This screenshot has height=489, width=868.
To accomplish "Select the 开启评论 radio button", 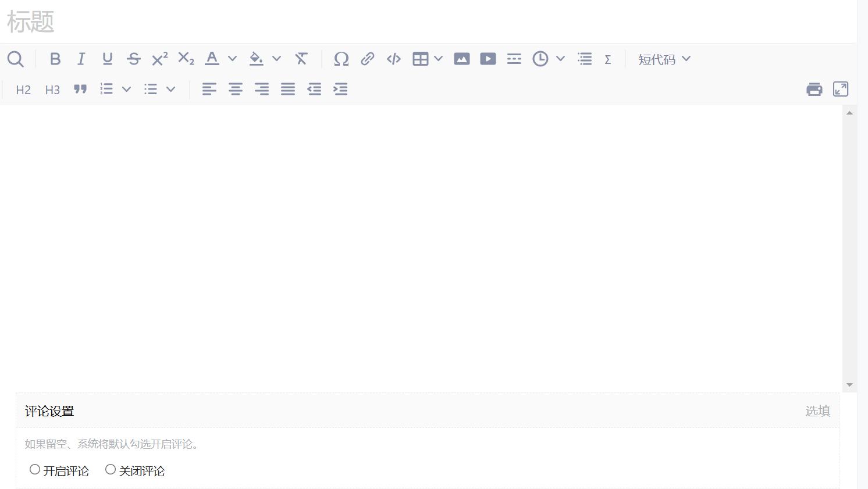I will [35, 469].
